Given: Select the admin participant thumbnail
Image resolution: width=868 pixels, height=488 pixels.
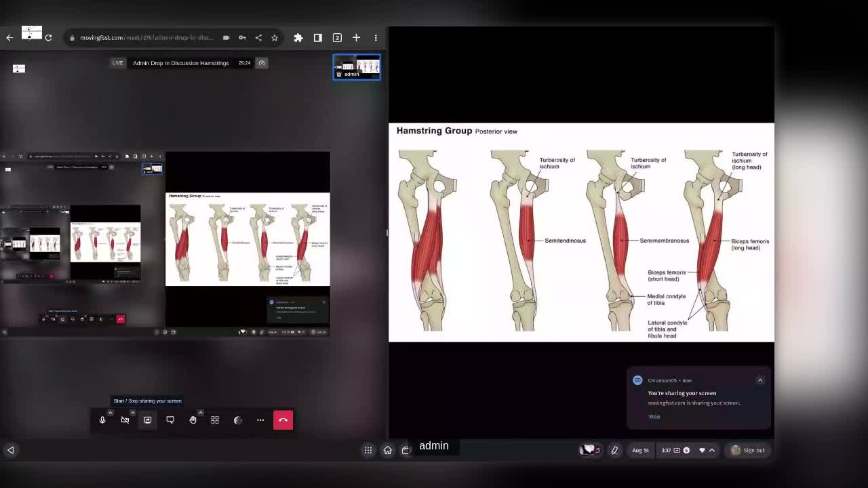Looking at the screenshot, I should (357, 67).
